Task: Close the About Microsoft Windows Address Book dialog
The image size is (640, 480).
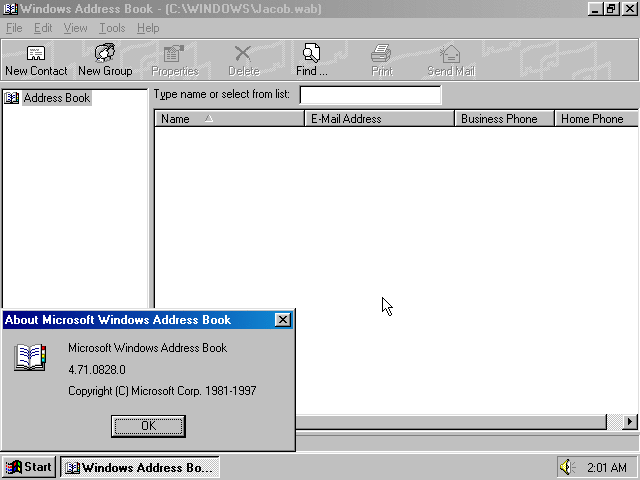Action: (282, 320)
